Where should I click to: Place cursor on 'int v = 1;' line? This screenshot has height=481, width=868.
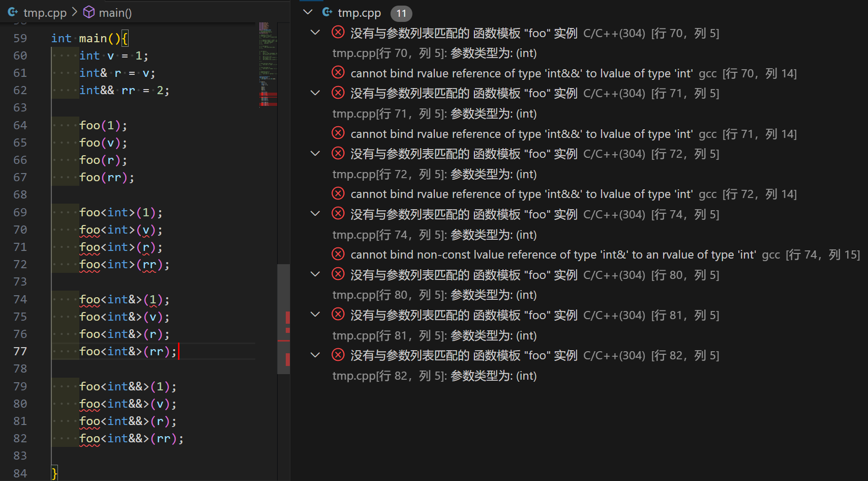coord(113,55)
